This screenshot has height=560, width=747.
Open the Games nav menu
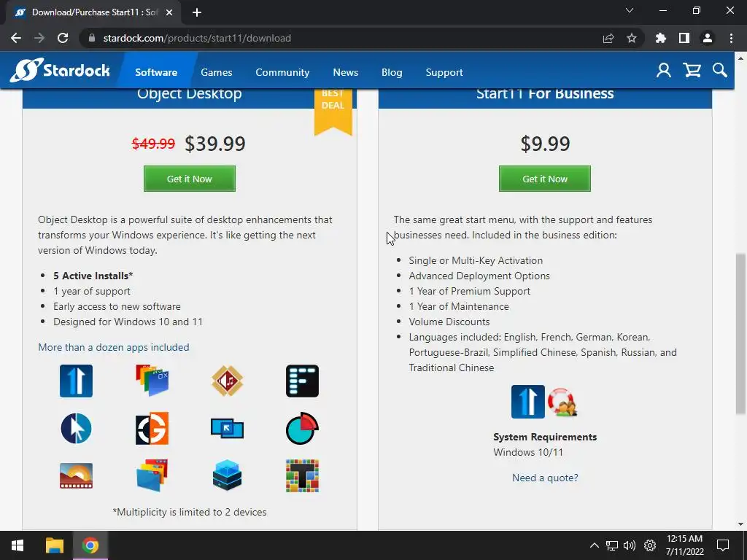tap(216, 72)
